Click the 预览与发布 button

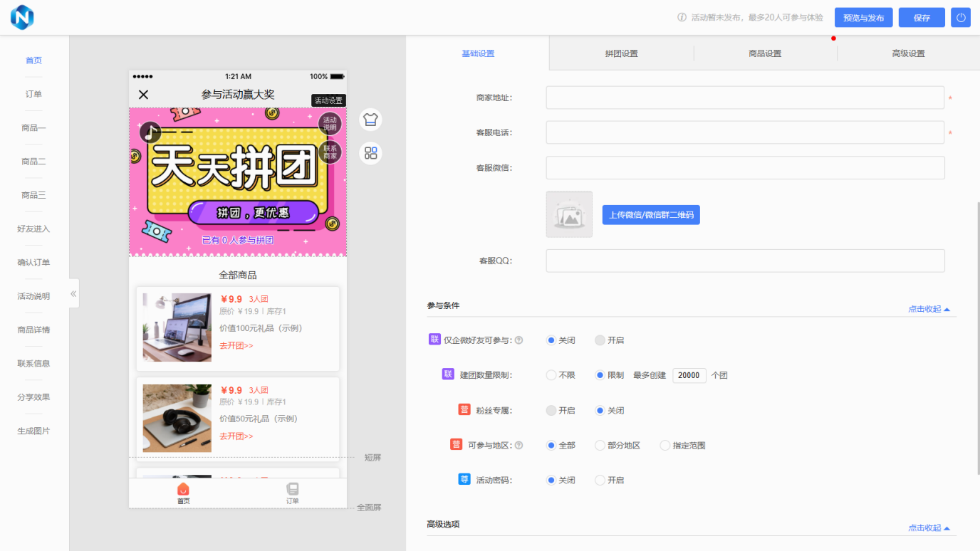[x=863, y=18]
